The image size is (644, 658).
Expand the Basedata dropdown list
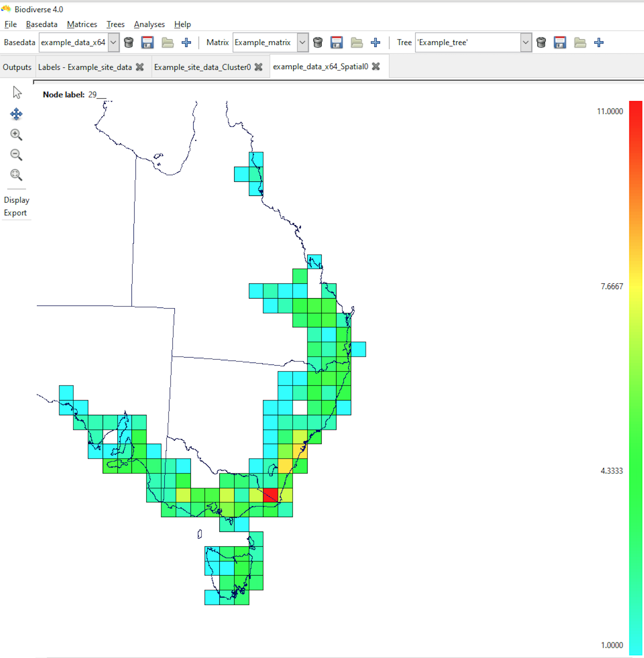[x=113, y=42]
